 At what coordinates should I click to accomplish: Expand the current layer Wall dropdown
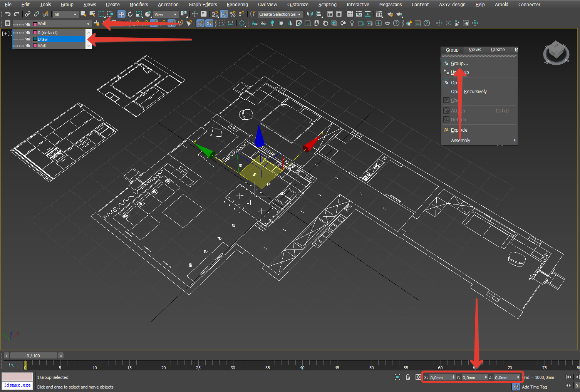(x=88, y=24)
